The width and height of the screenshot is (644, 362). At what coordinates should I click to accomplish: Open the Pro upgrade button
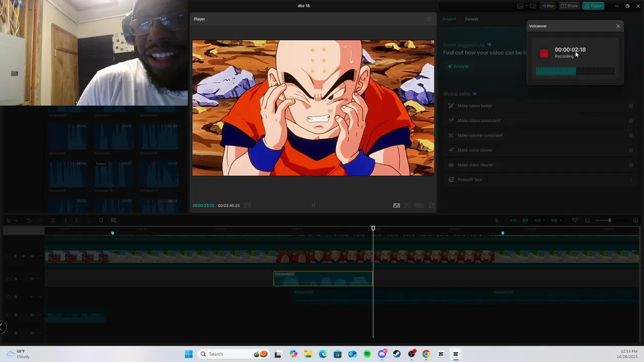tap(548, 6)
